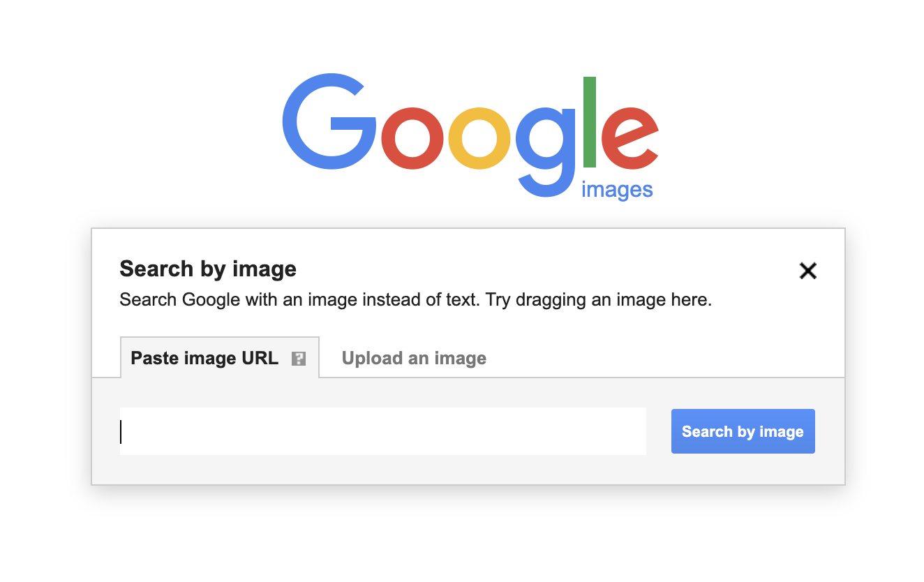The height and width of the screenshot is (582, 924).
Task: Click the gray panel below the tabs
Action: point(468,431)
